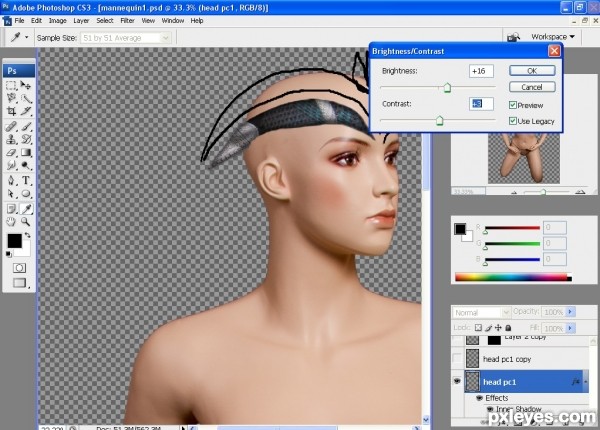Swap foreground and background colors
Screen dimensions: 600x430
coord(28,235)
